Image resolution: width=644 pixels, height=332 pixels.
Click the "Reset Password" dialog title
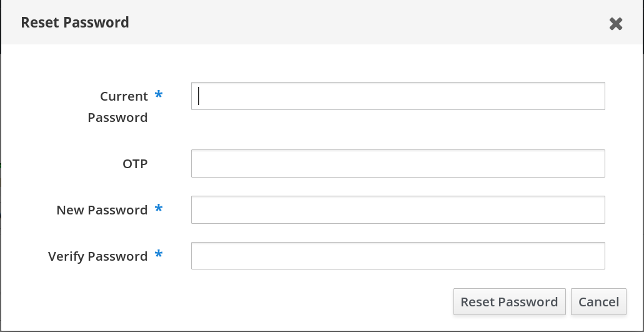click(75, 23)
